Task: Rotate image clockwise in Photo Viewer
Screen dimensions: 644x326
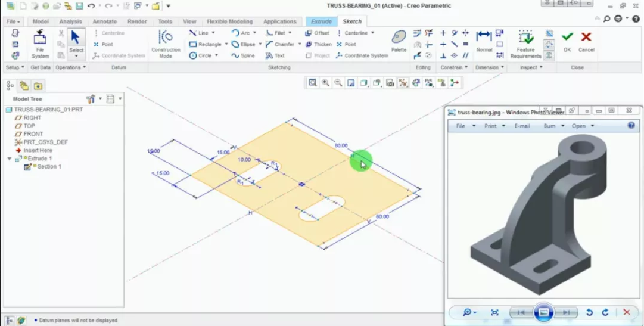Action: [605, 312]
